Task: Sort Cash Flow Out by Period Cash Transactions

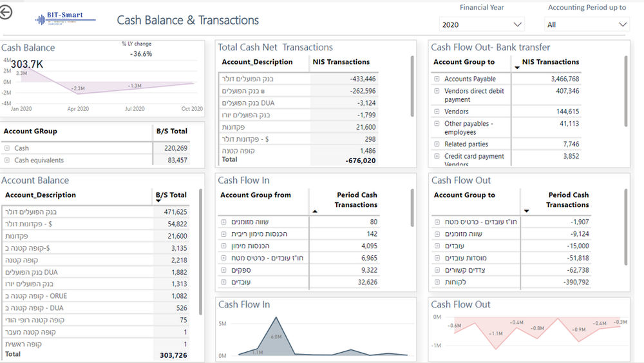Action: point(567,200)
